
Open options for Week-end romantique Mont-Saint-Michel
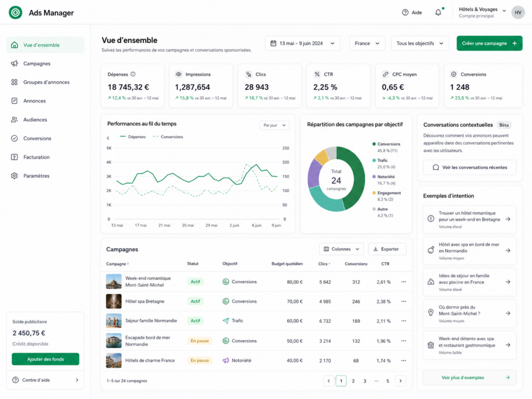tap(403, 282)
